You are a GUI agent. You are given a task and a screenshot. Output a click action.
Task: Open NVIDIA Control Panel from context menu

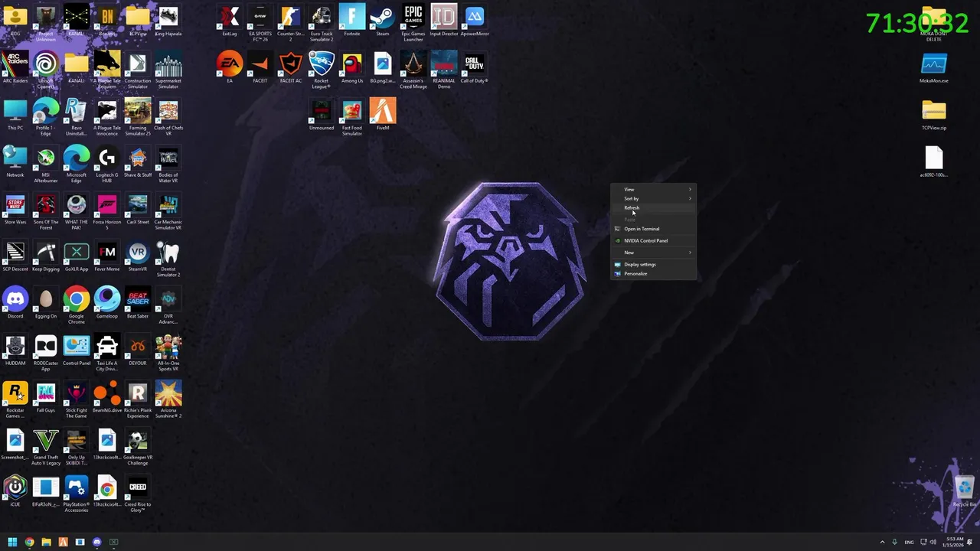pos(654,240)
